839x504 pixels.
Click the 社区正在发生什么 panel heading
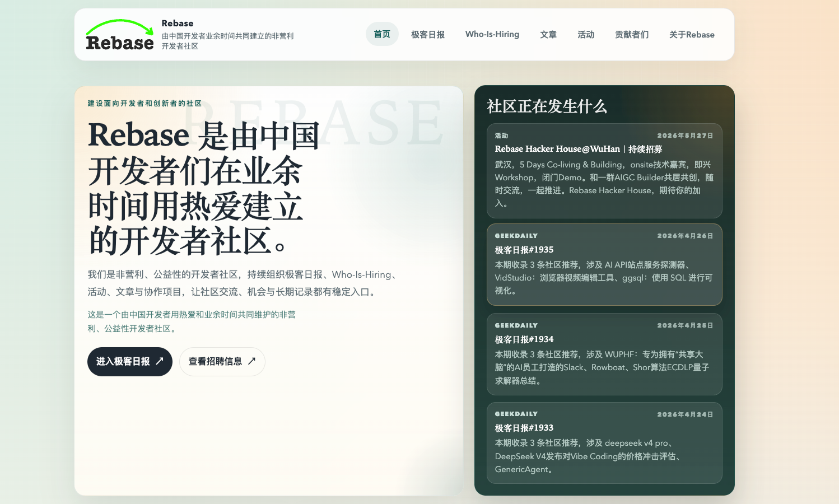pos(547,106)
